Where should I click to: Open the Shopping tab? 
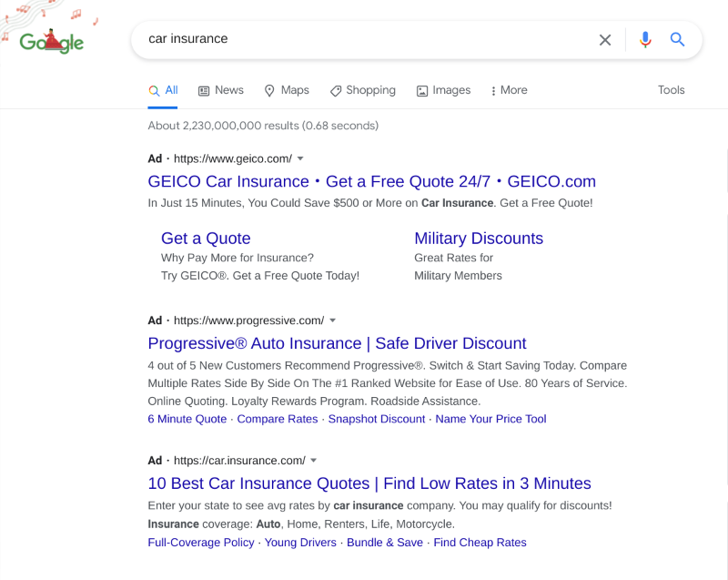[362, 90]
